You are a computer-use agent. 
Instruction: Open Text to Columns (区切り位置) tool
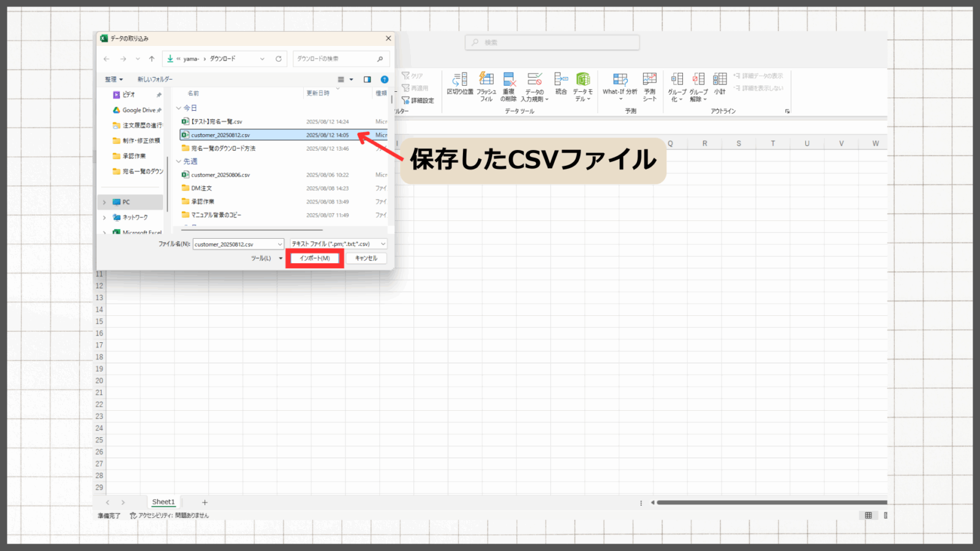tap(460, 80)
